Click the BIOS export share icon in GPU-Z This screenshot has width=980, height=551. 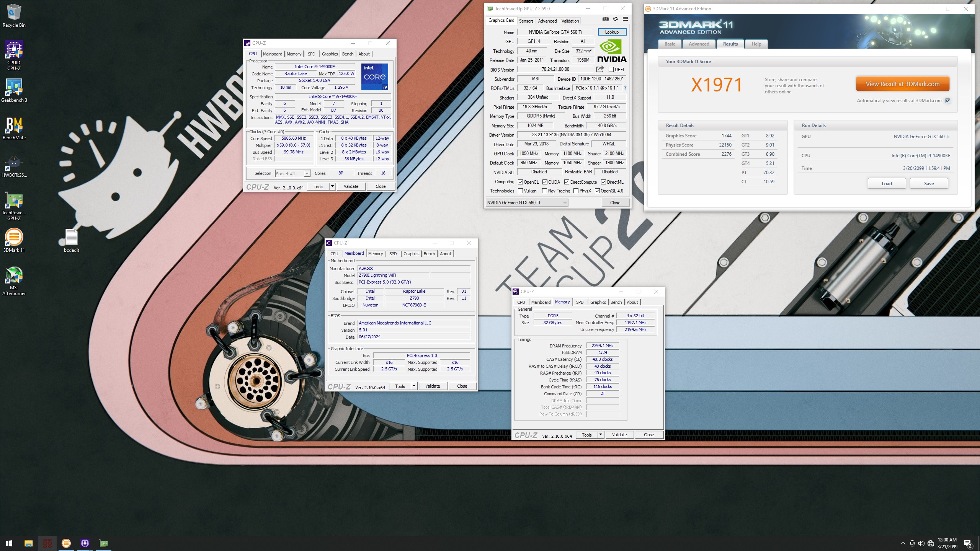click(600, 69)
